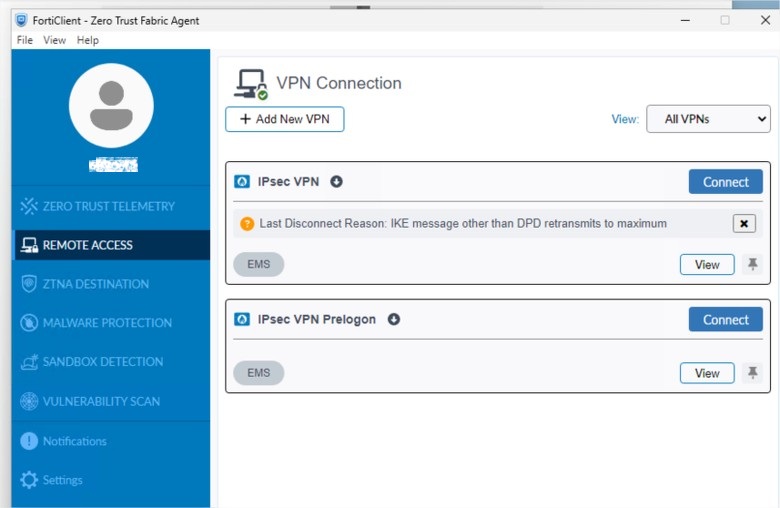This screenshot has height=508, width=780.
Task: Pin the IPsec VPN Prelogon connection
Action: [x=753, y=373]
